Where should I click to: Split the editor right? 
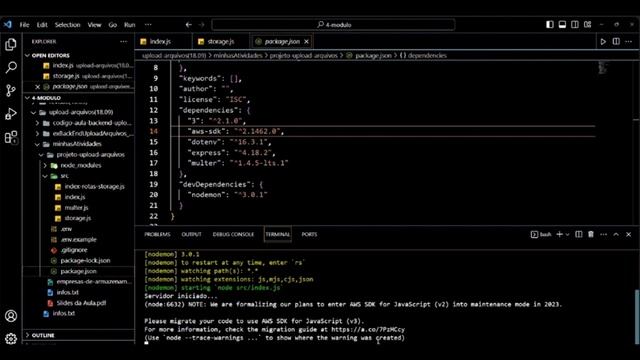pos(616,42)
